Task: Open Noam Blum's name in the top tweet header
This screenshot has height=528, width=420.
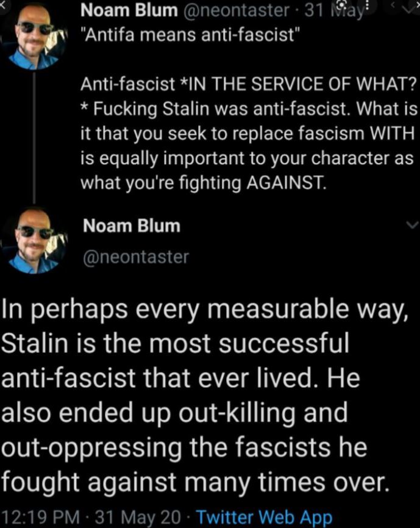Action: click(129, 11)
